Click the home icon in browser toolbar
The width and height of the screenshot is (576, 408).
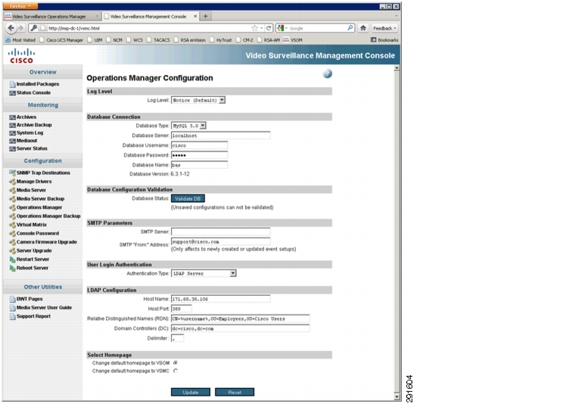tap(363, 28)
